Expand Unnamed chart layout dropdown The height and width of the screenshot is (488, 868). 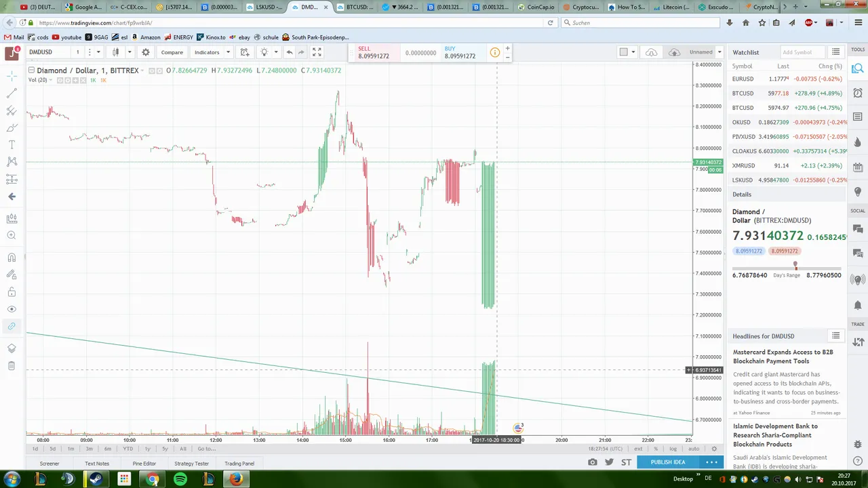coord(718,52)
